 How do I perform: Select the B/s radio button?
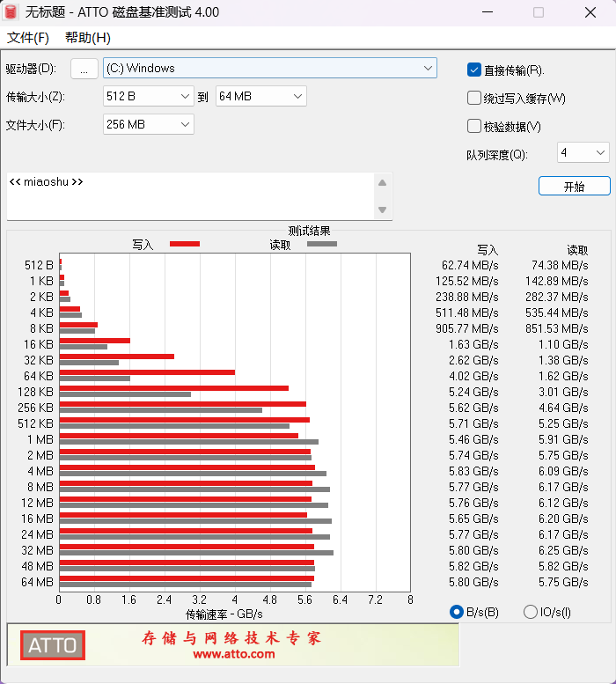click(456, 612)
